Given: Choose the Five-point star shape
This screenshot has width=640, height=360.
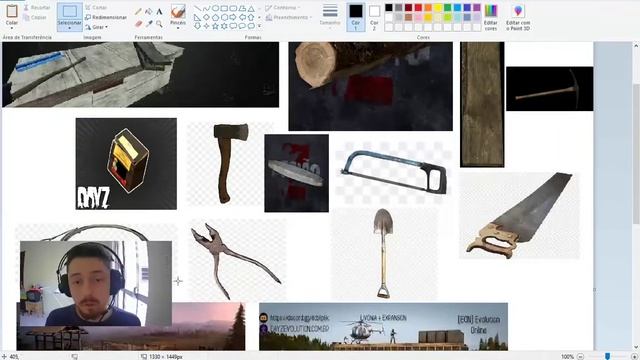Looking at the screenshot, I should (216, 26).
